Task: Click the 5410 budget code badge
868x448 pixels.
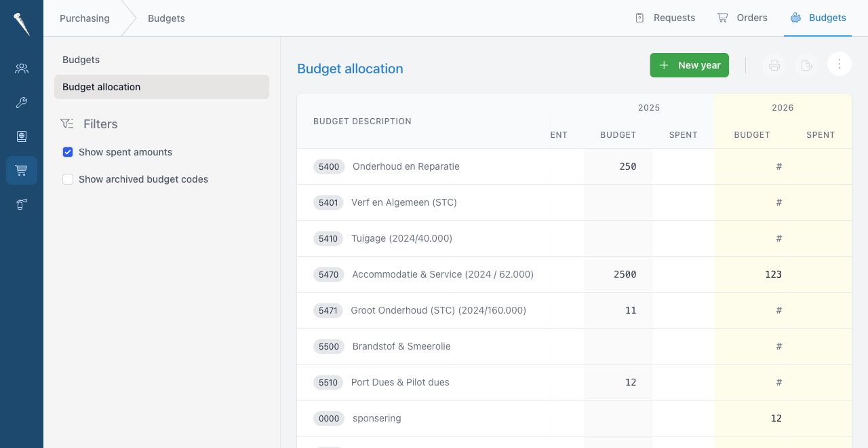Action: [x=328, y=238]
